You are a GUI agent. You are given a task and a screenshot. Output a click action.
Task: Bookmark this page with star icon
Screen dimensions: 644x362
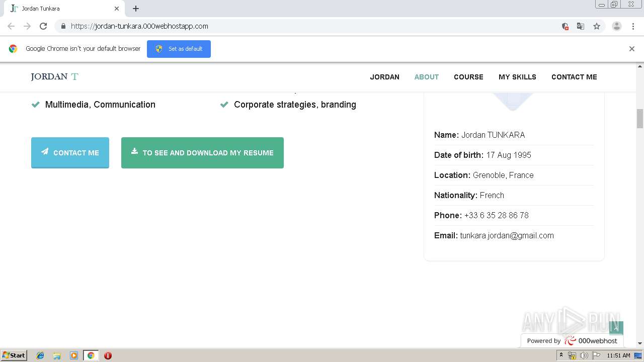[597, 26]
